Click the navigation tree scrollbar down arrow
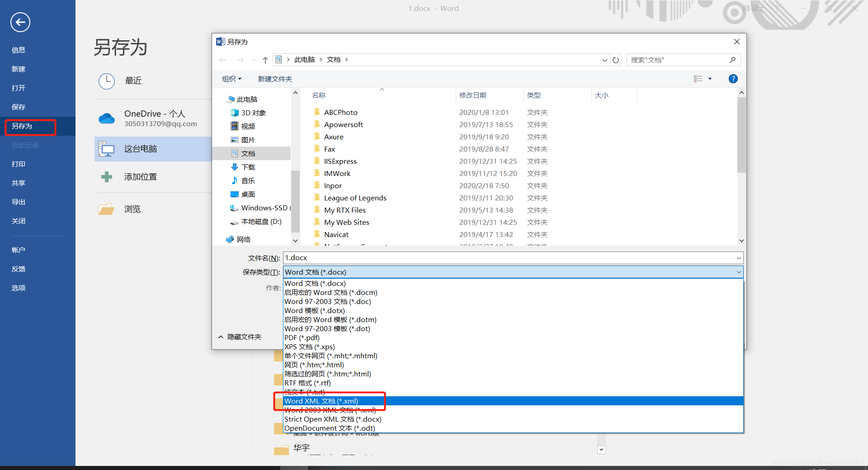Viewport: 868px width, 470px height. pos(295,241)
